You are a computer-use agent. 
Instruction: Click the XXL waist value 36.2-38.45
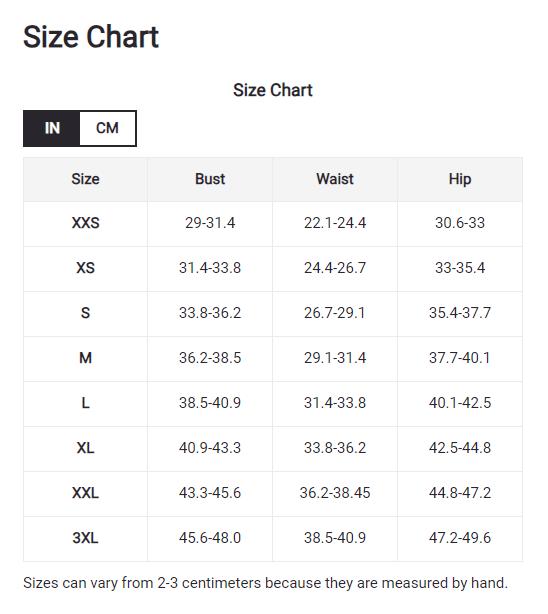(335, 493)
